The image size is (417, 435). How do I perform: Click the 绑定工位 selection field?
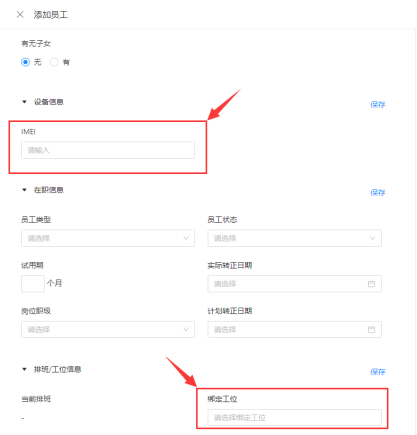(x=294, y=417)
